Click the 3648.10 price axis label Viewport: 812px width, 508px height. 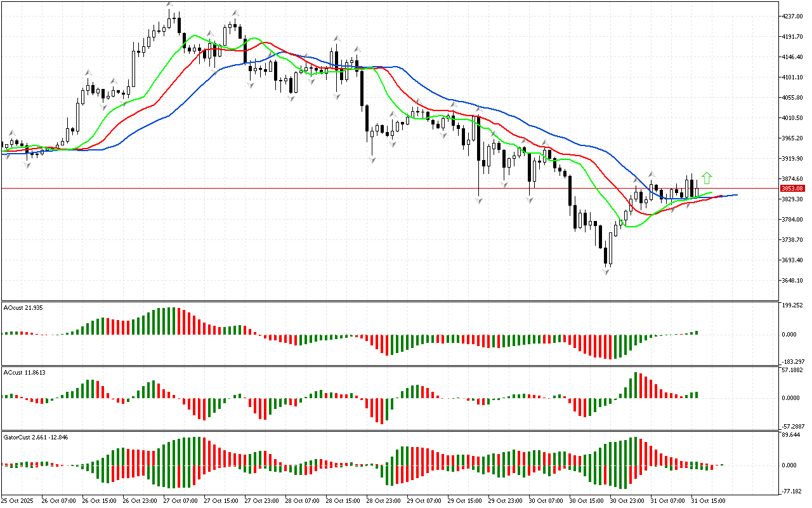792,281
